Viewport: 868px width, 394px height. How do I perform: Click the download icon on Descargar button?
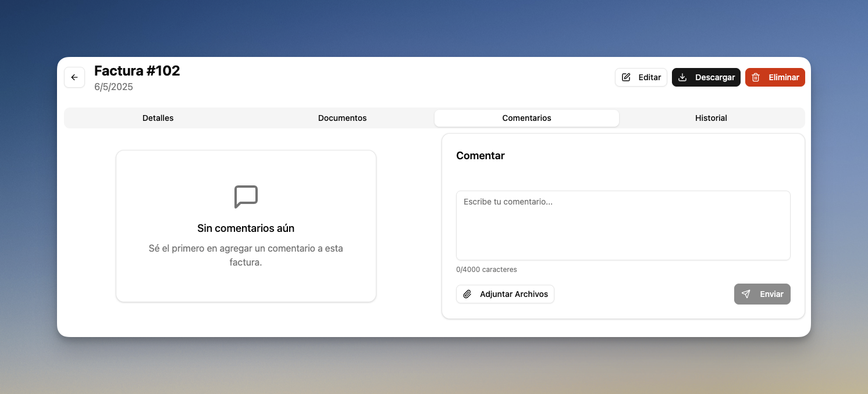coord(682,77)
